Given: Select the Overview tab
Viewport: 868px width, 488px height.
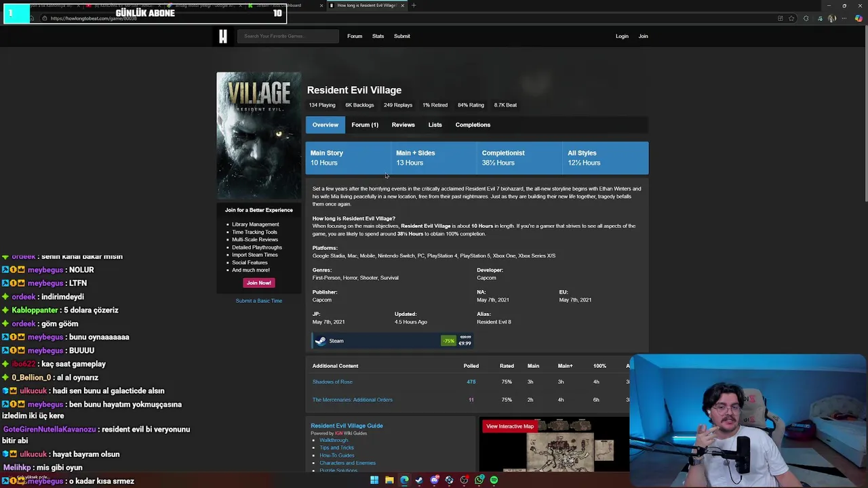Looking at the screenshot, I should (325, 125).
